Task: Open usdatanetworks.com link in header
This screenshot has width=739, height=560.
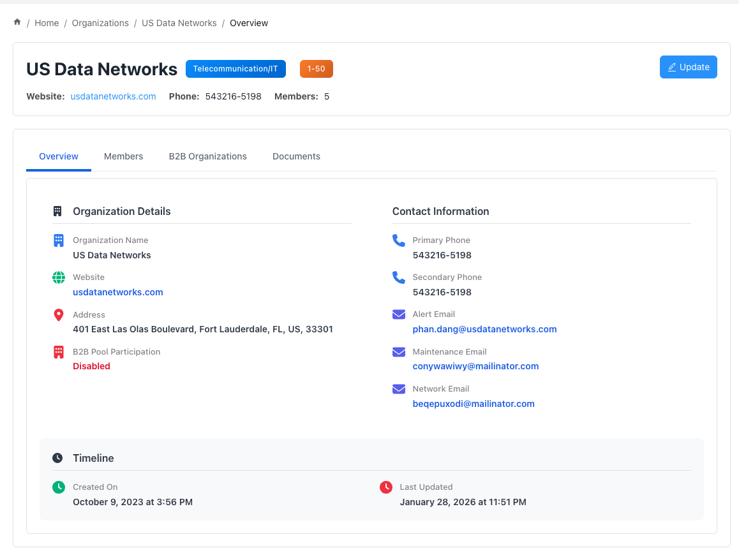Action: pos(113,96)
